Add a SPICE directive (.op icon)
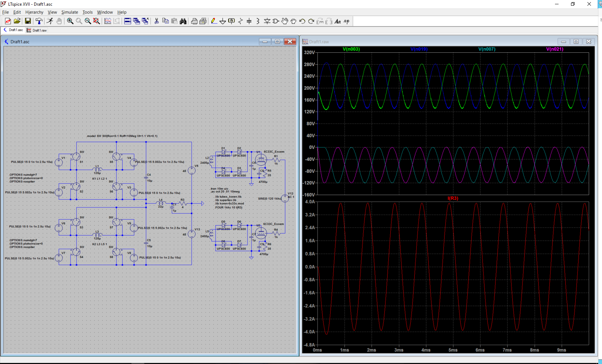Screen dimensions: 602x364 [x=347, y=21]
